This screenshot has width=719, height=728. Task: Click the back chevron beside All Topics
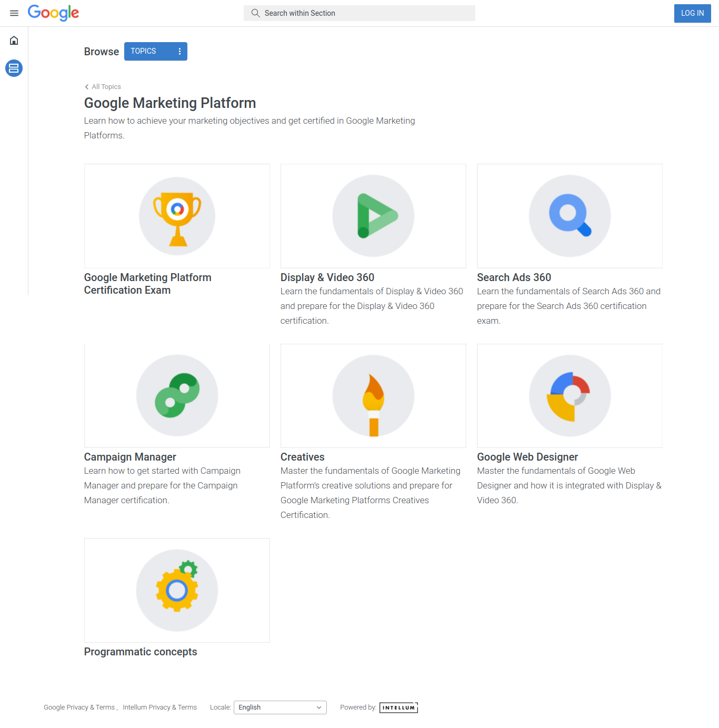click(x=87, y=87)
